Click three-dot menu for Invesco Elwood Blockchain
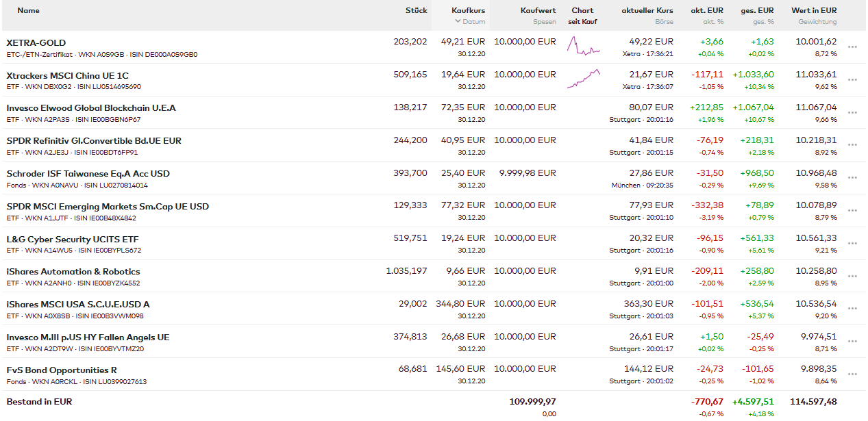868x421 pixels. (x=852, y=113)
